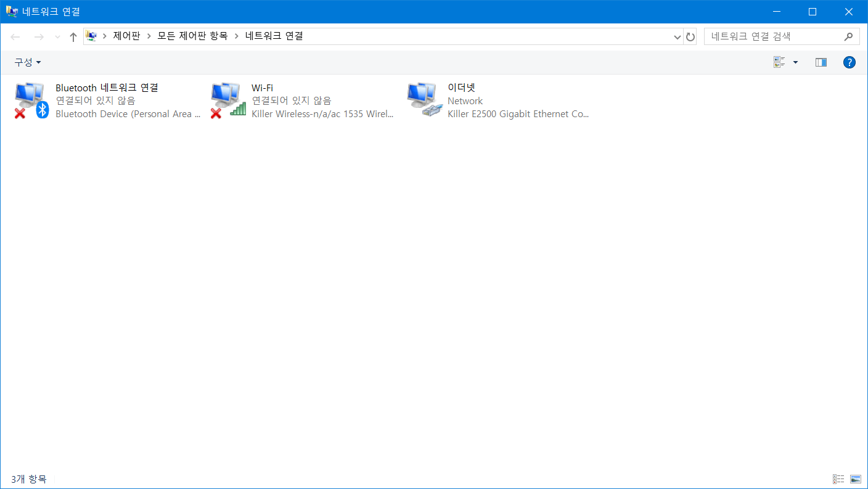
Task: Expand the view options dropdown arrow
Action: click(x=795, y=62)
